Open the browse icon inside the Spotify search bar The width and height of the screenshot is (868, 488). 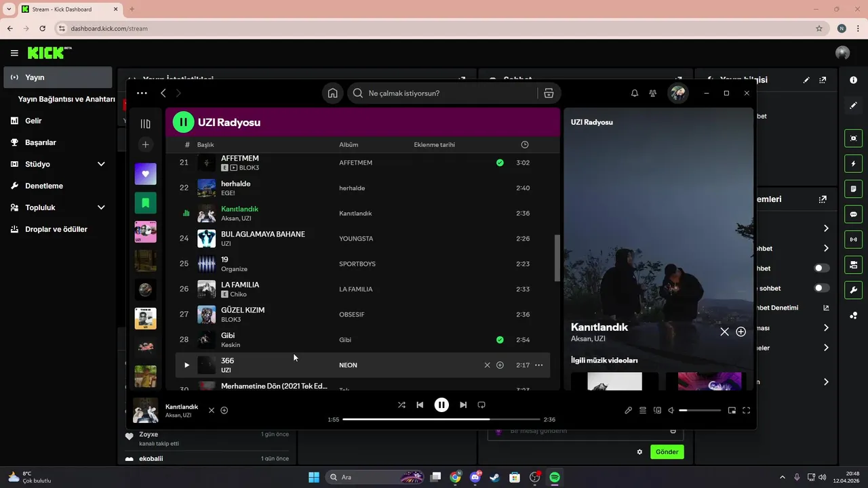(x=549, y=93)
